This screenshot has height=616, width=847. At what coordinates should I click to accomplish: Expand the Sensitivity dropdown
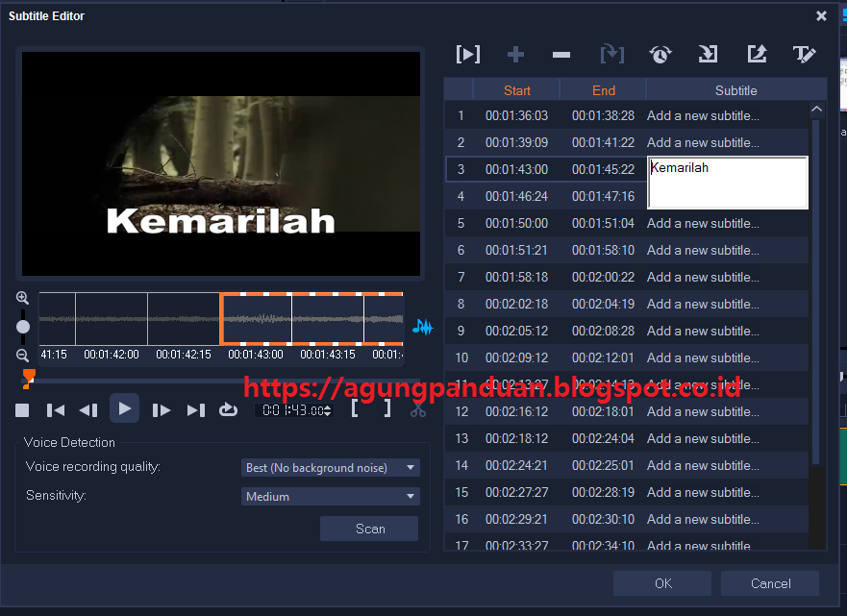[x=330, y=497]
